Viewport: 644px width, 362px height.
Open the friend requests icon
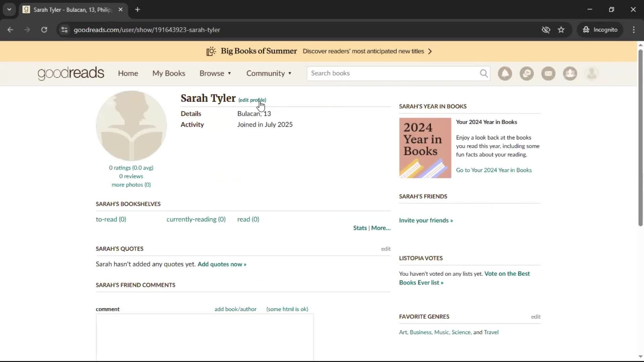570,73
